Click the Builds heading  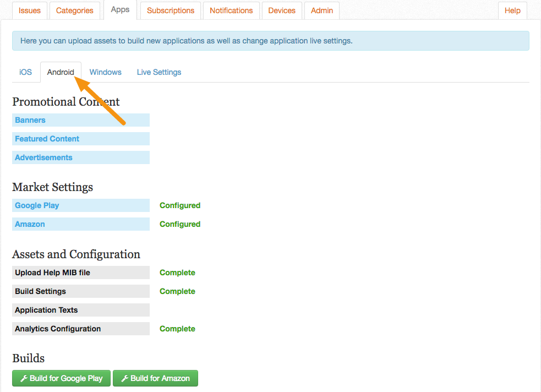pos(28,358)
